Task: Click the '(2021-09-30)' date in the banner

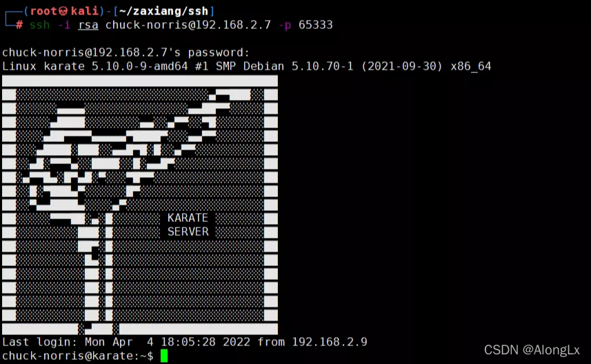Action: click(402, 66)
